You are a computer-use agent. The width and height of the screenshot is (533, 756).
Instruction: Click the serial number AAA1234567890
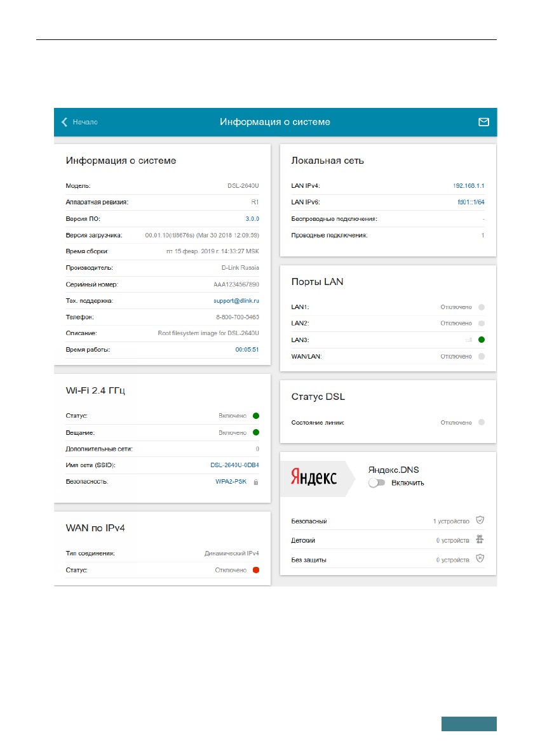pyautogui.click(x=236, y=284)
